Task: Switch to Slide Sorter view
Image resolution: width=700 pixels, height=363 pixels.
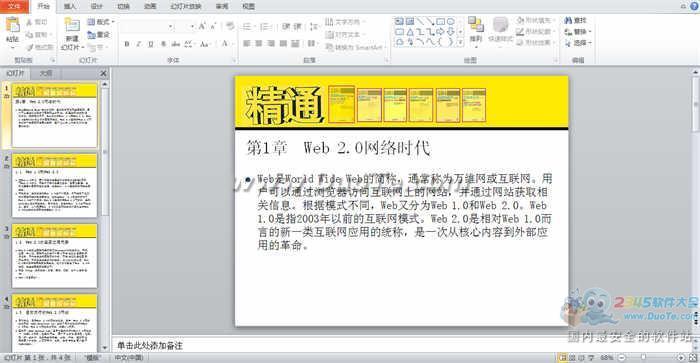Action: point(572,358)
